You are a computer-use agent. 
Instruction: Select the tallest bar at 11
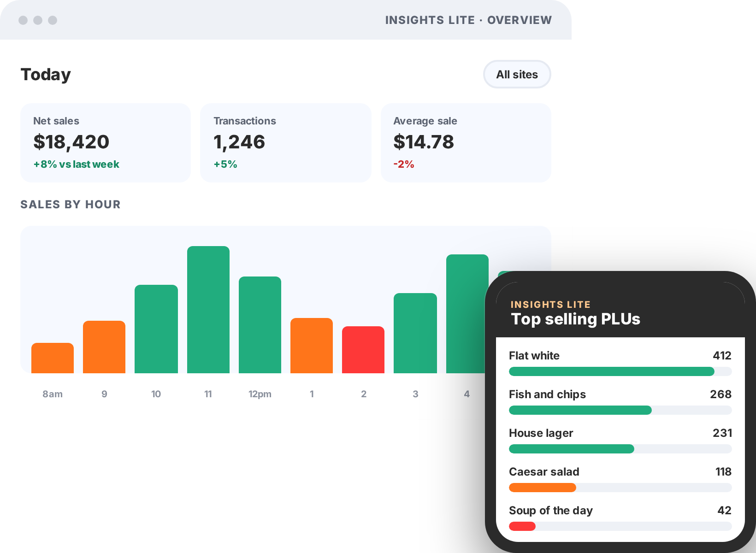[x=208, y=310]
